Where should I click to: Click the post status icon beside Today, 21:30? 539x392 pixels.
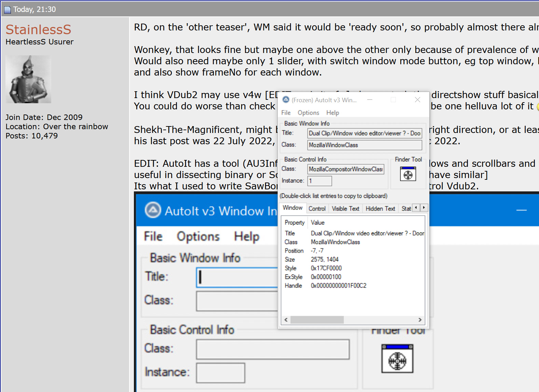click(x=7, y=10)
